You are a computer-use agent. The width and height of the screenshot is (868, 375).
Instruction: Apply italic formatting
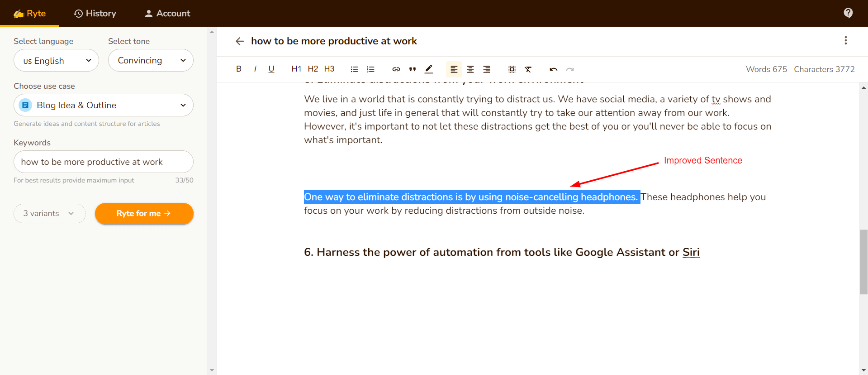point(255,69)
